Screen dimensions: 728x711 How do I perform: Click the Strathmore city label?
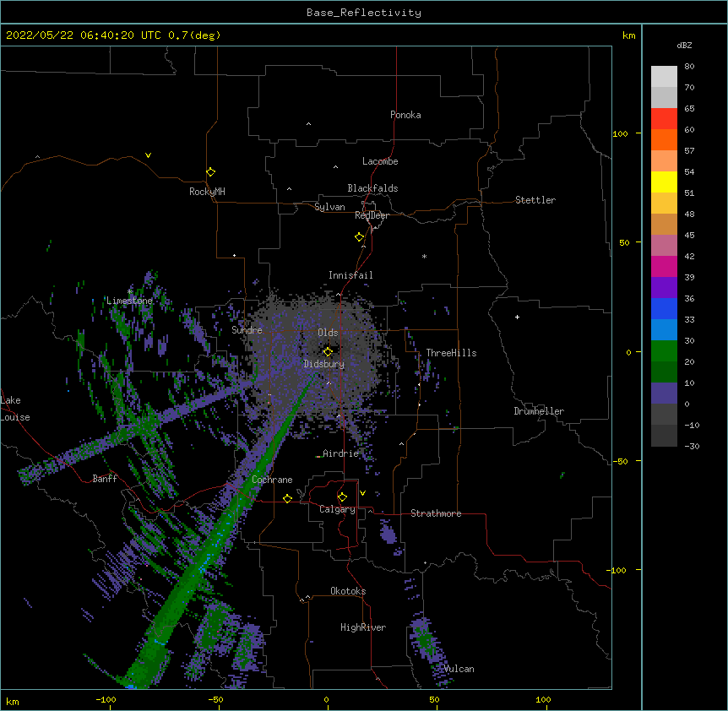tap(436, 513)
